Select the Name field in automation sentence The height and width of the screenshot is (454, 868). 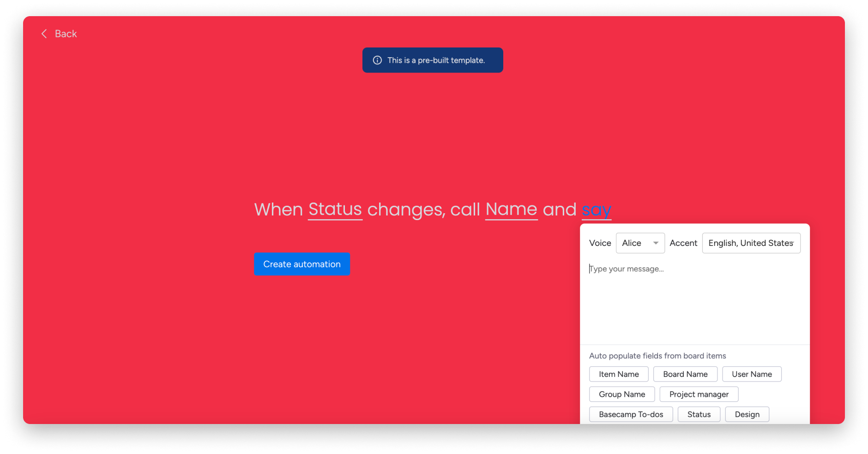[512, 209]
